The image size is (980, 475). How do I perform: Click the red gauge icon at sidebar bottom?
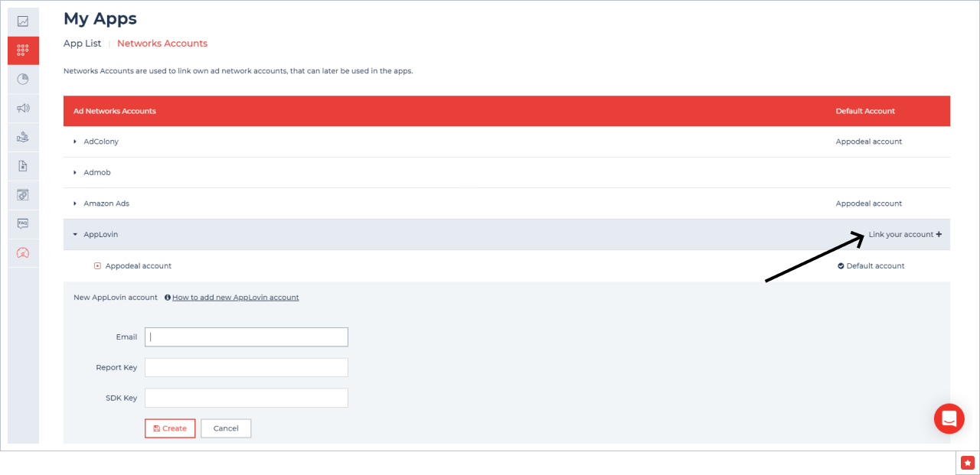coord(23,252)
